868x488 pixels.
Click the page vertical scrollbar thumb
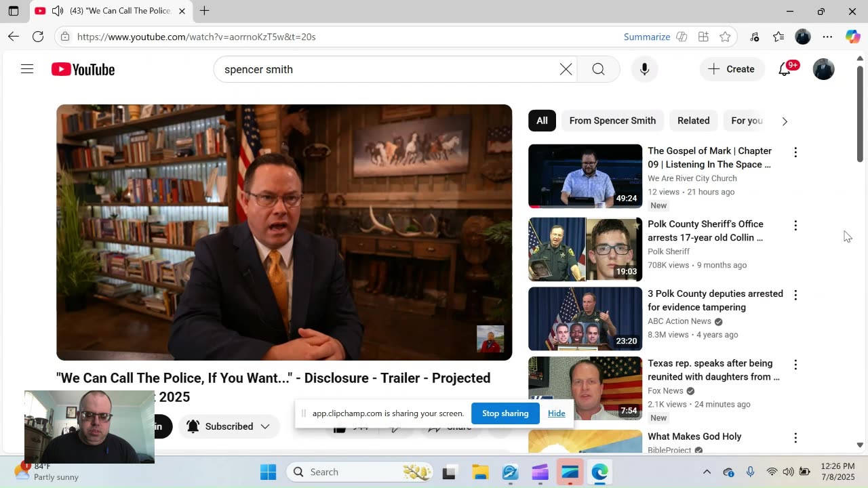pyautogui.click(x=860, y=114)
